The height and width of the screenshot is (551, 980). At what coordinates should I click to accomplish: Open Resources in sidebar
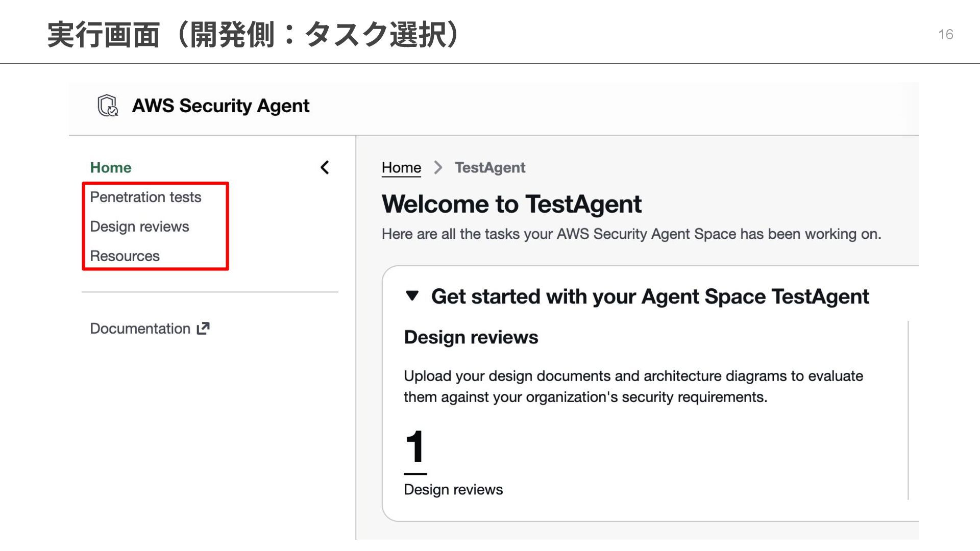125,256
